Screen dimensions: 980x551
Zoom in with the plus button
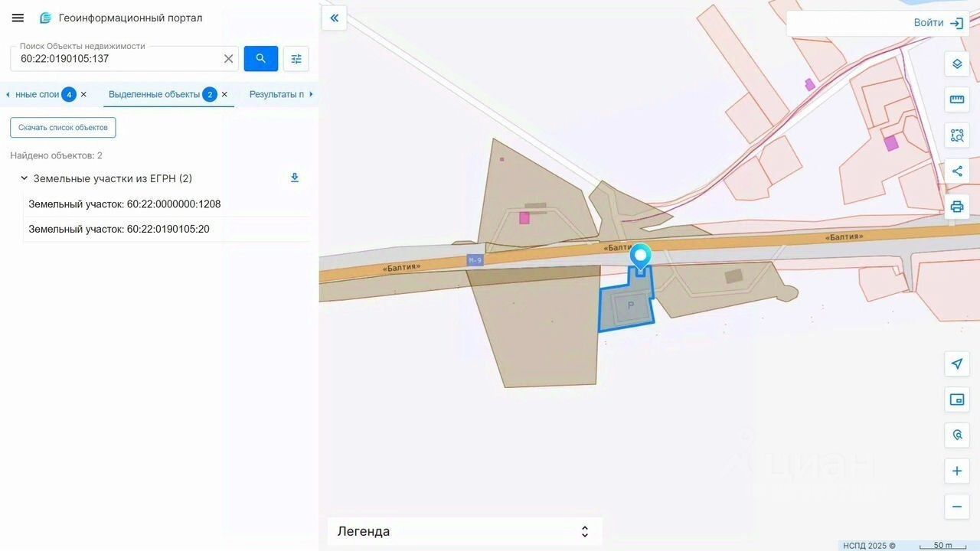[957, 471]
